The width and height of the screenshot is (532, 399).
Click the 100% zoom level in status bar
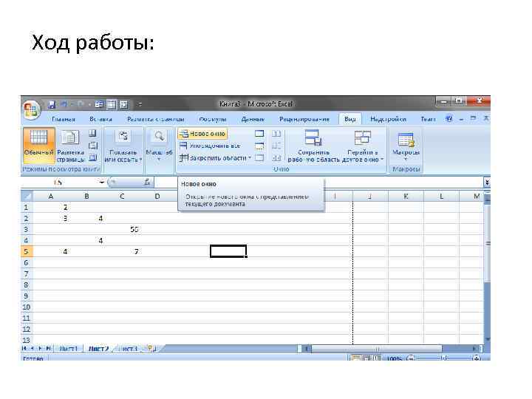(394, 358)
